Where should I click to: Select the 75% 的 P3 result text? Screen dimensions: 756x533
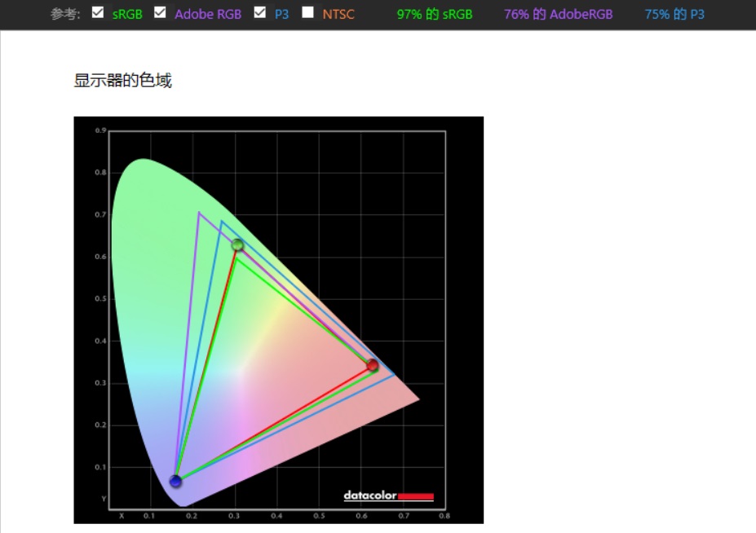(674, 15)
